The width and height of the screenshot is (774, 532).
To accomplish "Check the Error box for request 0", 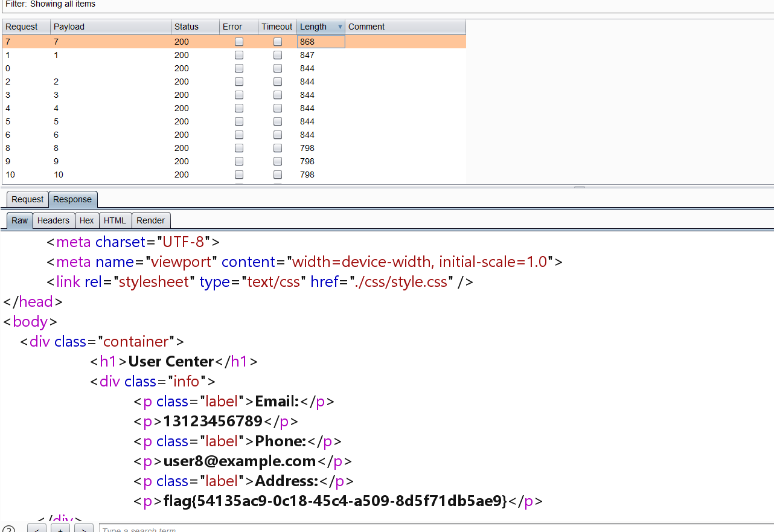I will pyautogui.click(x=239, y=68).
